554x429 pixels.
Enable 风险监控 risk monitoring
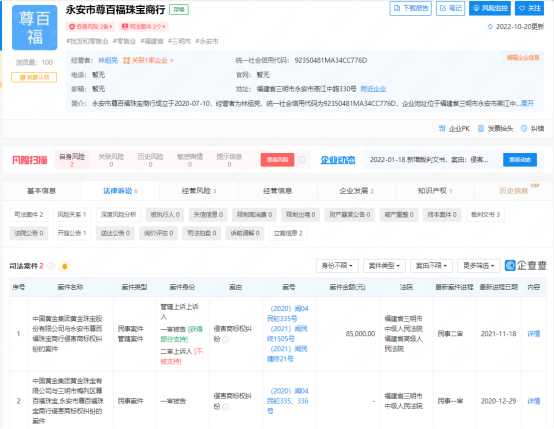pyautogui.click(x=490, y=8)
